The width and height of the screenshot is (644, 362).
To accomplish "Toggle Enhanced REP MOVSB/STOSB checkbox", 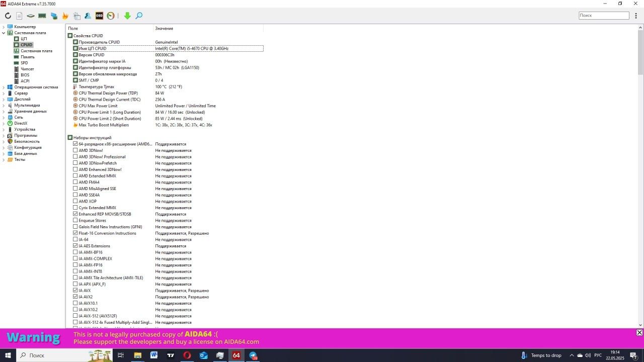I will point(75,214).
